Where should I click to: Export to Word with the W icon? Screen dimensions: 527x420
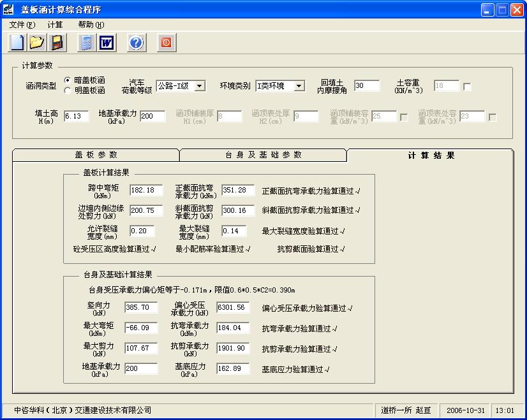pos(107,43)
